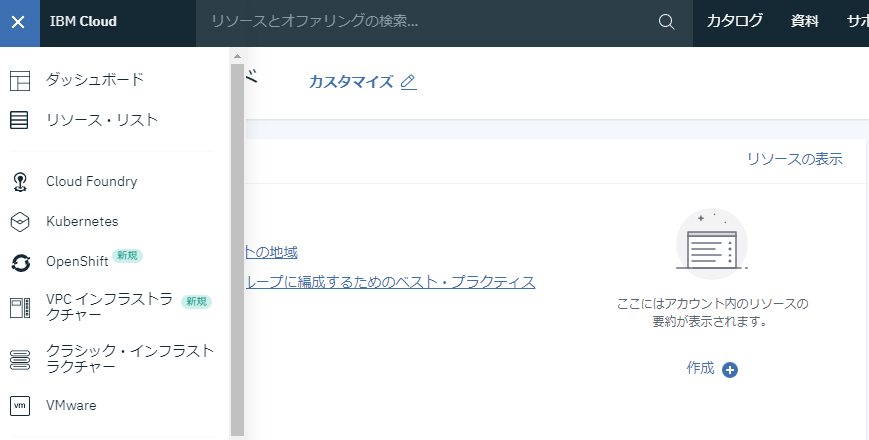Image resolution: width=869 pixels, height=440 pixels.
Task: Click the resource summary illustration
Action: pyautogui.click(x=712, y=244)
